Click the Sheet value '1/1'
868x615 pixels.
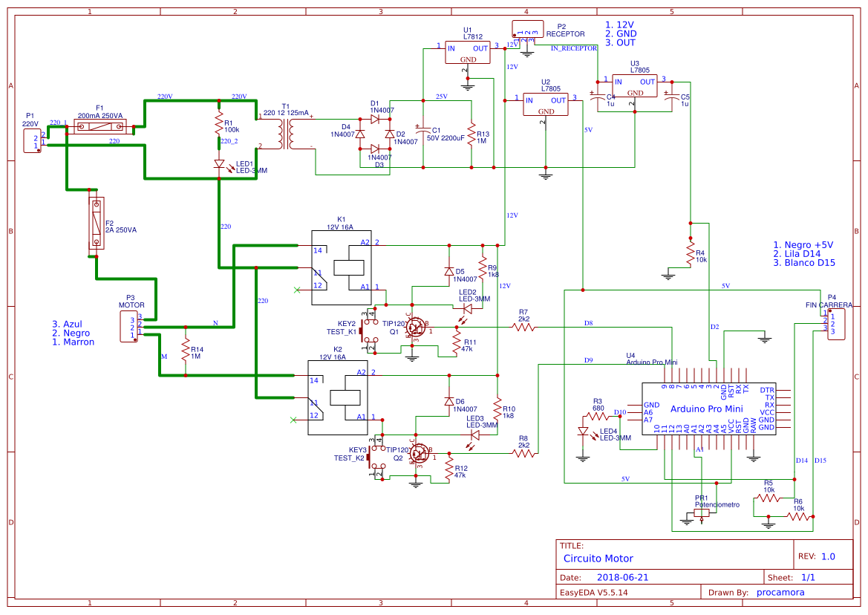(x=808, y=577)
